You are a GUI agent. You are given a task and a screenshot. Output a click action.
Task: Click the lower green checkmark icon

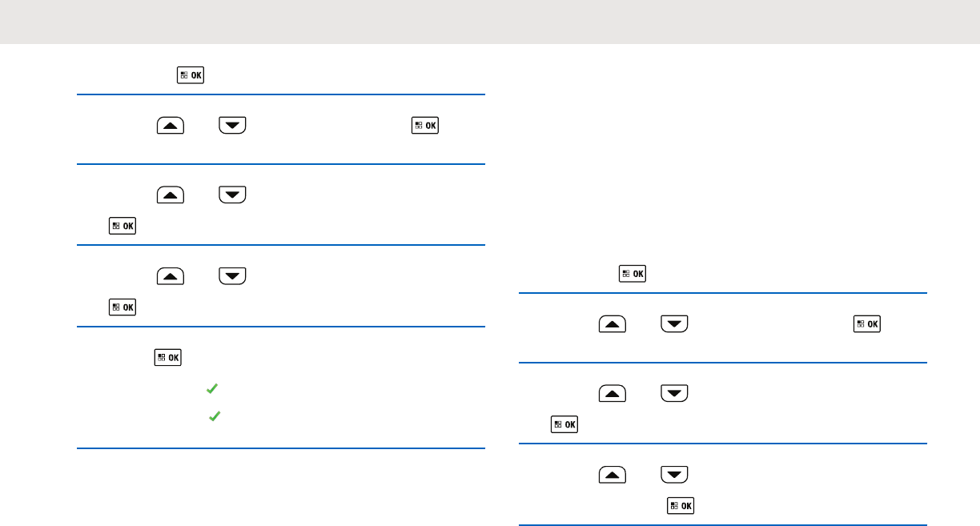(x=212, y=417)
